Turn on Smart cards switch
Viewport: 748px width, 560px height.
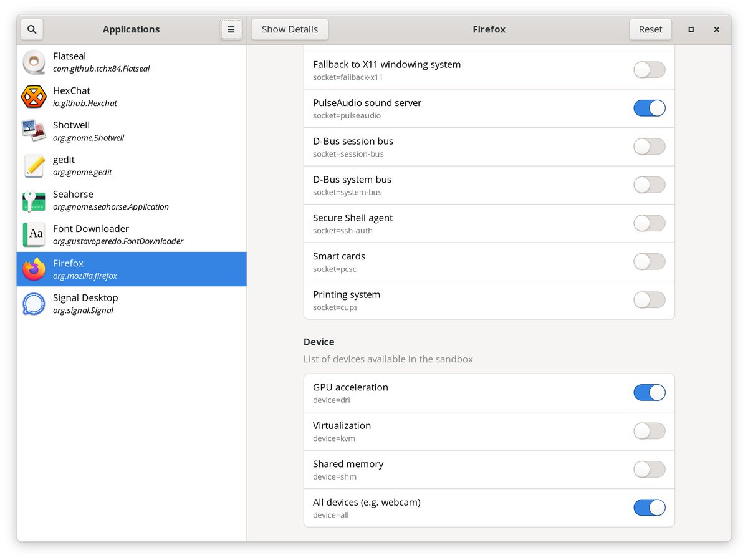coord(650,261)
